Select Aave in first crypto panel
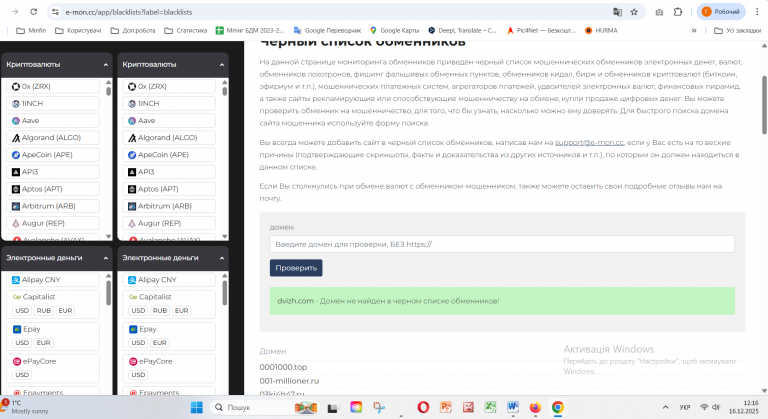This screenshot has width=768, height=419. tap(53, 121)
